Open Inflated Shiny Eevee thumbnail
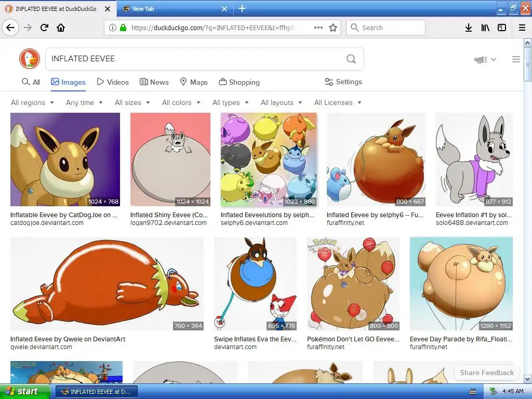532x399 pixels. (x=170, y=159)
